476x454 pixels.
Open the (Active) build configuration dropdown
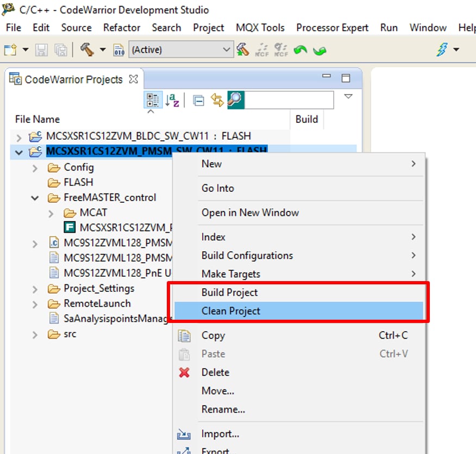[181, 50]
